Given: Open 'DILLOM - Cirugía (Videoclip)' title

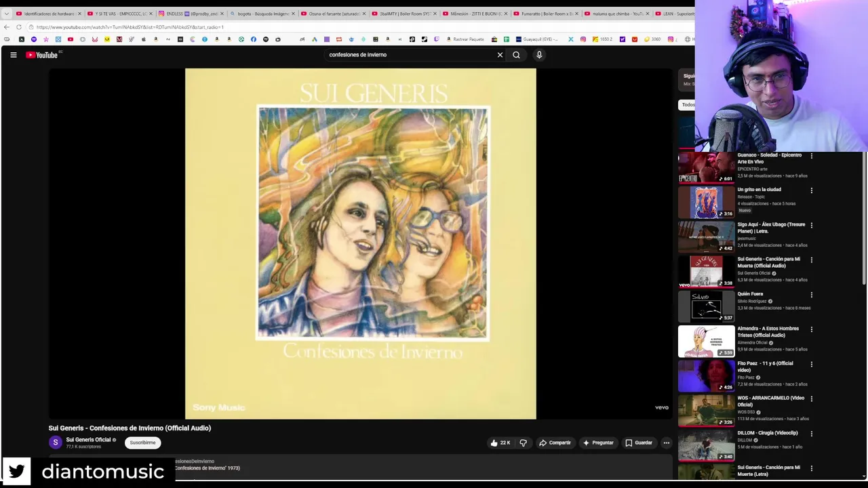Looking at the screenshot, I should (767, 432).
